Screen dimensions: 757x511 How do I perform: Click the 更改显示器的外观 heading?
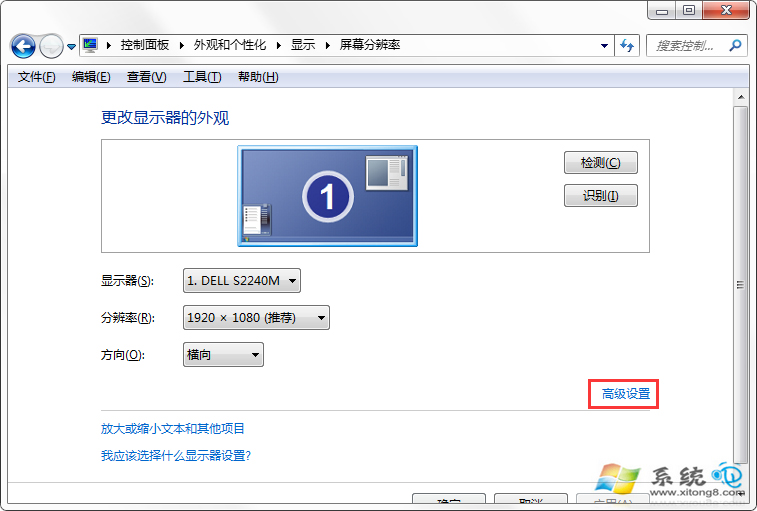(x=165, y=117)
